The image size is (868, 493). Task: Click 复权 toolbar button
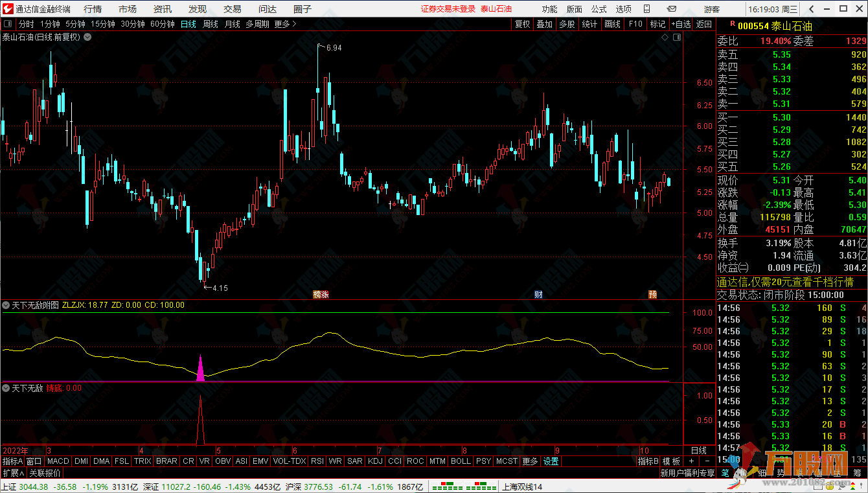522,24
